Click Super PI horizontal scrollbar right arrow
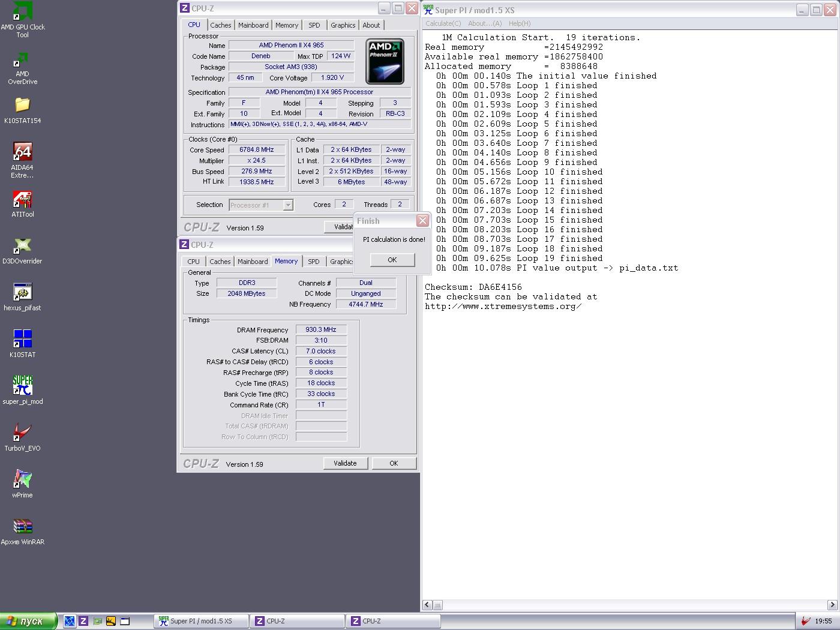Screen dimensions: 840x630 click(x=832, y=605)
